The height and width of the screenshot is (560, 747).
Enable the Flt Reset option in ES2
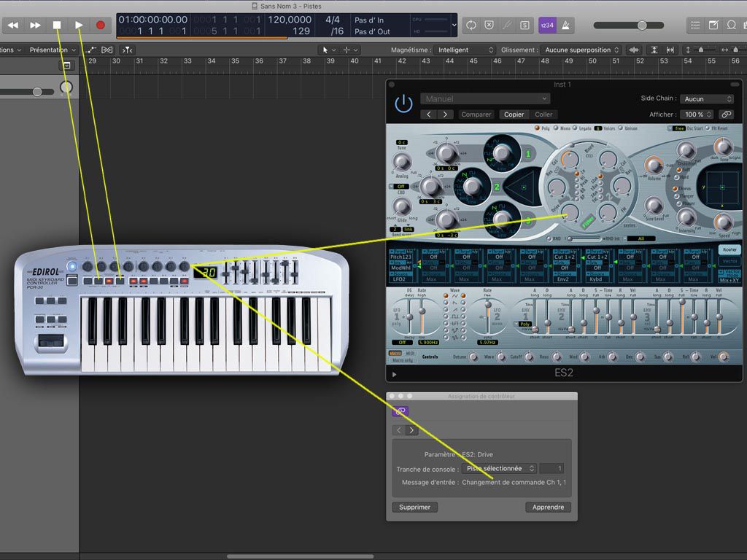[708, 128]
